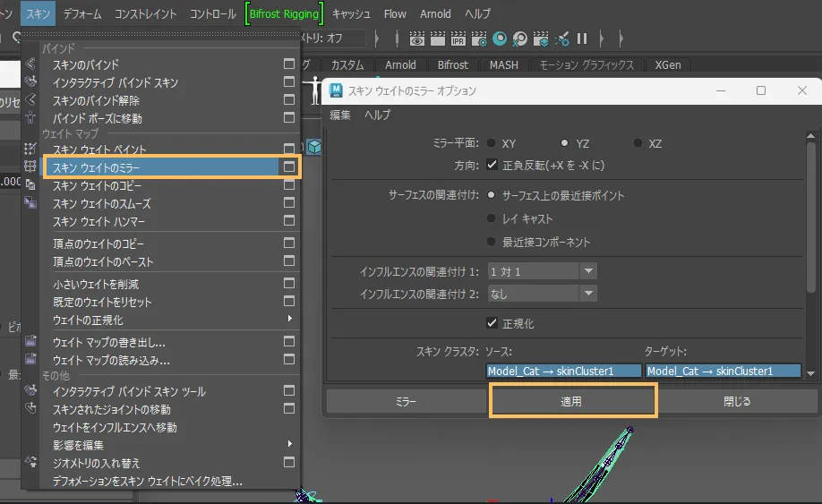Image resolution: width=822 pixels, height=504 pixels.
Task: Open the Render View window icon
Action: 416,38
